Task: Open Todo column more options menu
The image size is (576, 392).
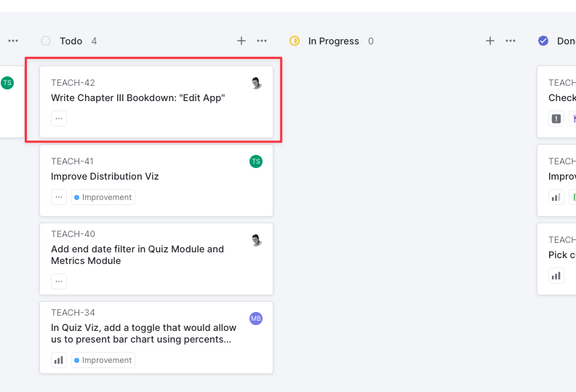Action: (262, 41)
